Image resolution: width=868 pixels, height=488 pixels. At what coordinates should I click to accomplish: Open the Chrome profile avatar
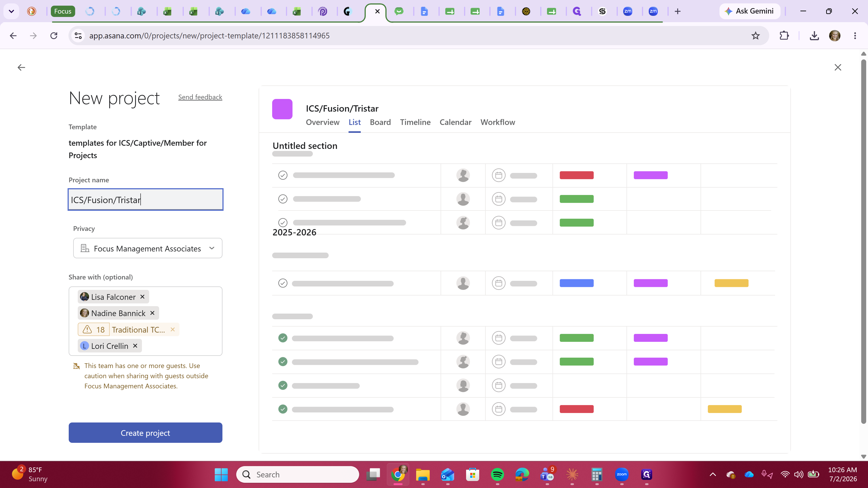point(835,36)
